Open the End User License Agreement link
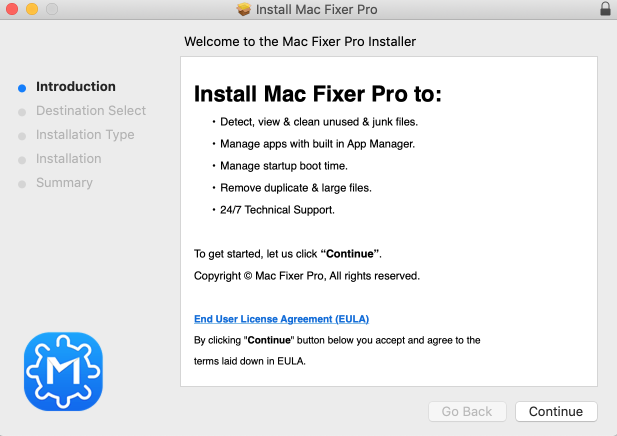 pyautogui.click(x=281, y=319)
